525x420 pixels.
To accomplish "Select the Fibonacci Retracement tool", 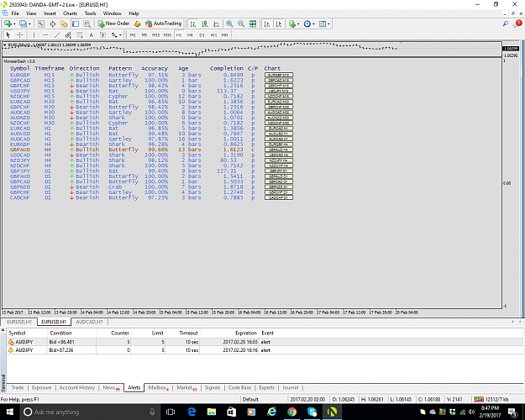I will point(80,34).
